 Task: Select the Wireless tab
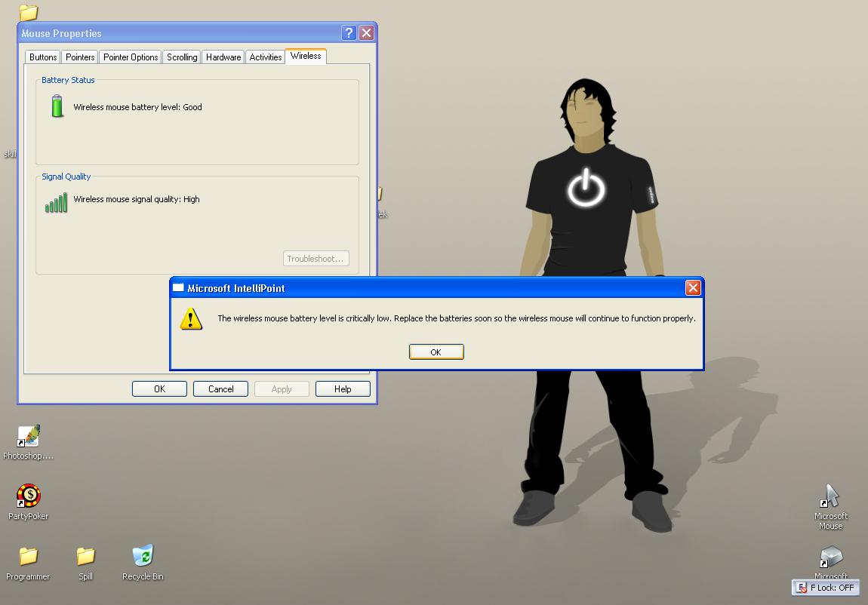coord(306,56)
